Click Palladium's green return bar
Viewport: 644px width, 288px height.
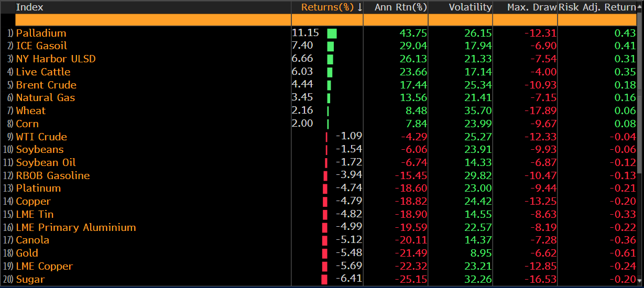[x=332, y=33]
